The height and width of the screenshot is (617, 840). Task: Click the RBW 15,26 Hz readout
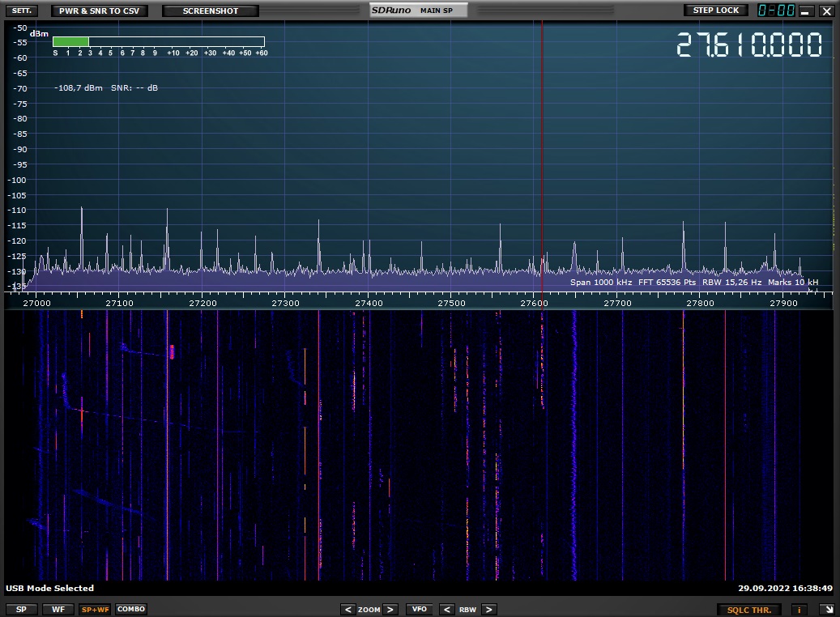point(731,283)
